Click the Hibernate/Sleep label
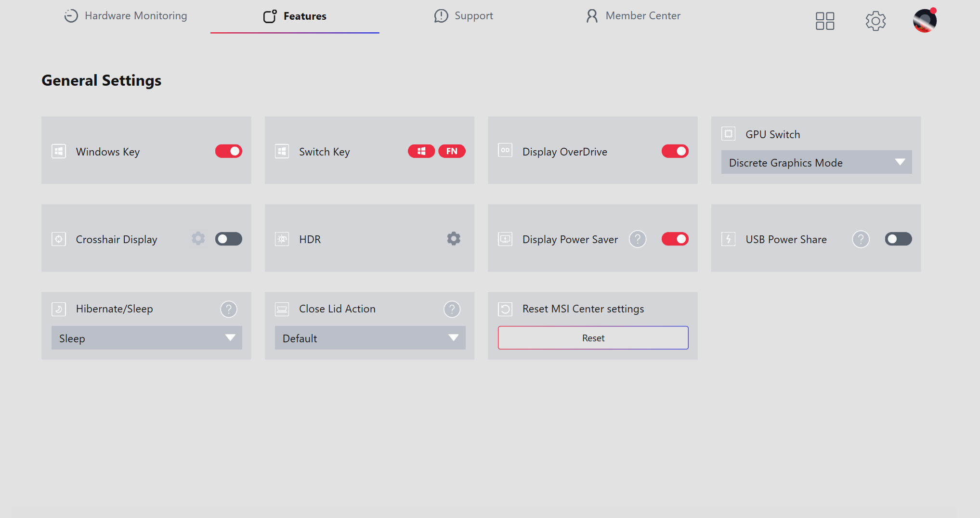Viewport: 980px width, 518px height. coord(114,309)
